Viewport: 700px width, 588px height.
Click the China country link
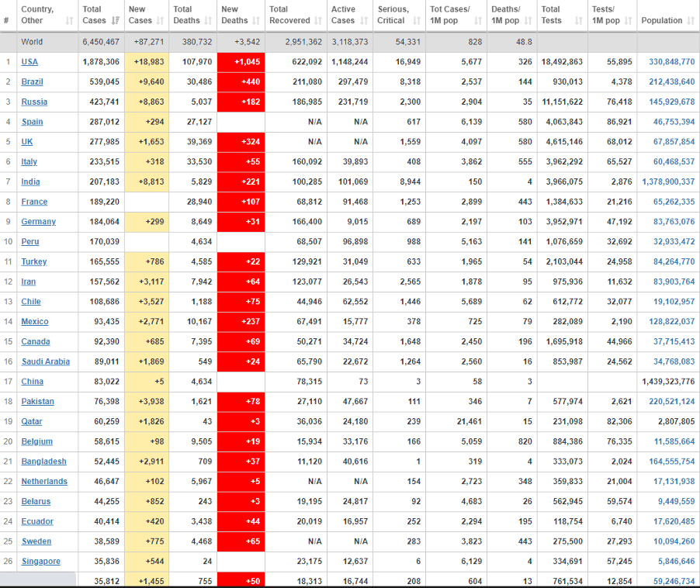32,382
